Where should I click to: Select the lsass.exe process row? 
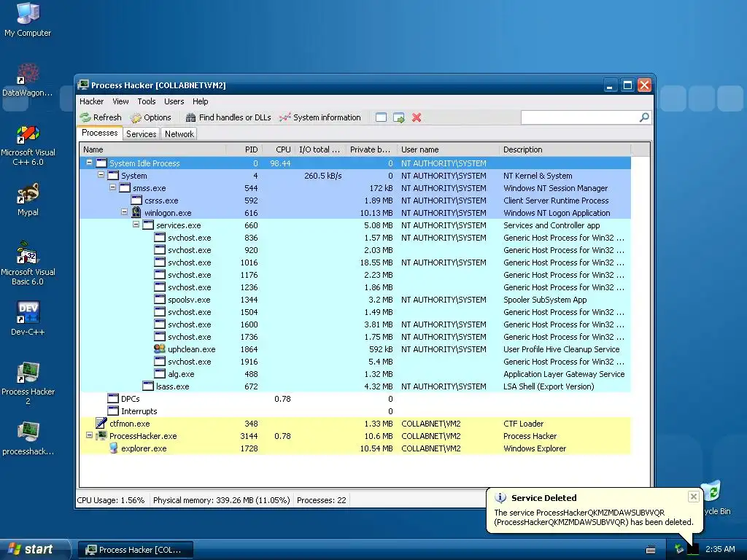tap(355, 386)
